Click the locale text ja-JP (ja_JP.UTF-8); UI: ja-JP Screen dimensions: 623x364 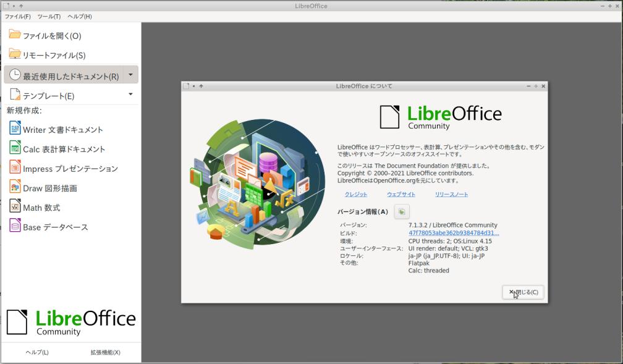pos(447,256)
